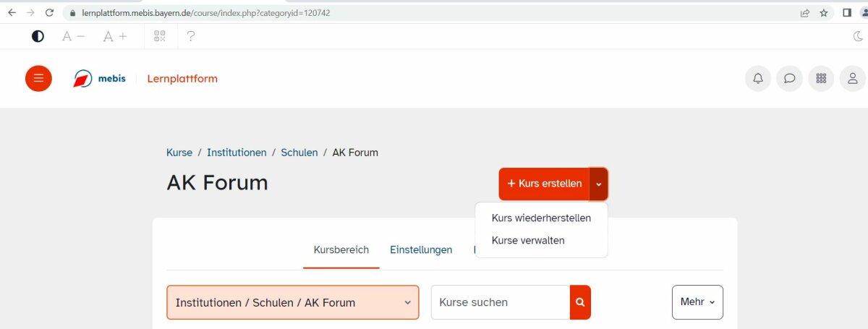Open the browser side panel icon
Image resolution: width=868 pixels, height=329 pixels.
[x=847, y=12]
